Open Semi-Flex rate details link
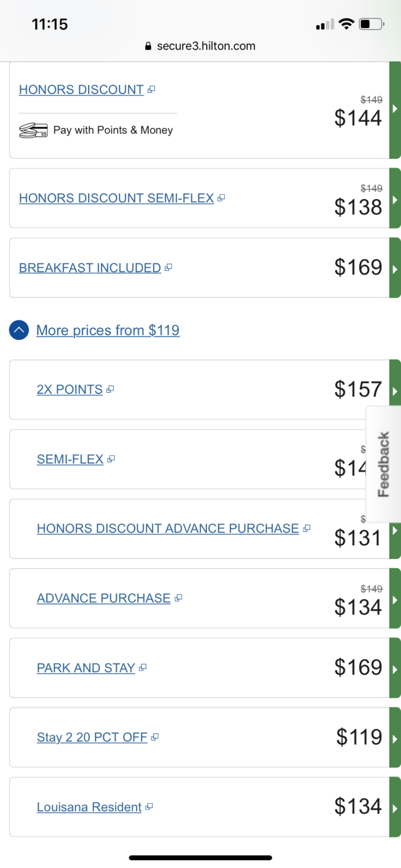The width and height of the screenshot is (401, 868). pyautogui.click(x=70, y=459)
